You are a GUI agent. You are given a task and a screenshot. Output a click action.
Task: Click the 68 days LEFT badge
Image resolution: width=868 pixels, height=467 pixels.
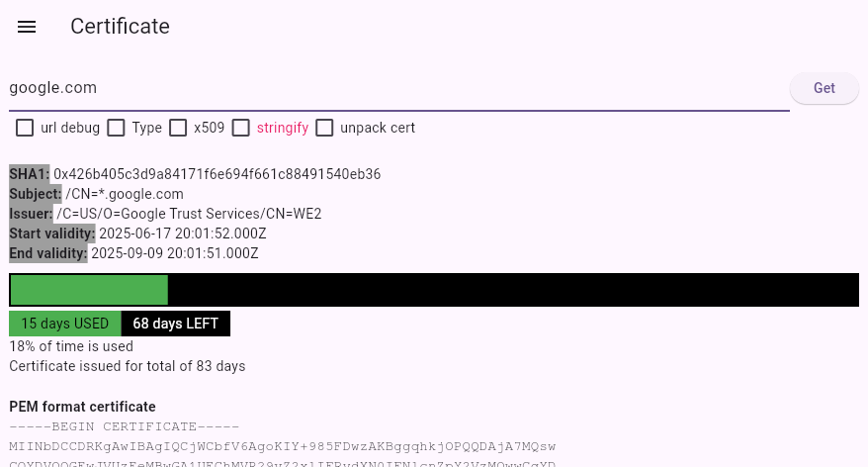176,324
